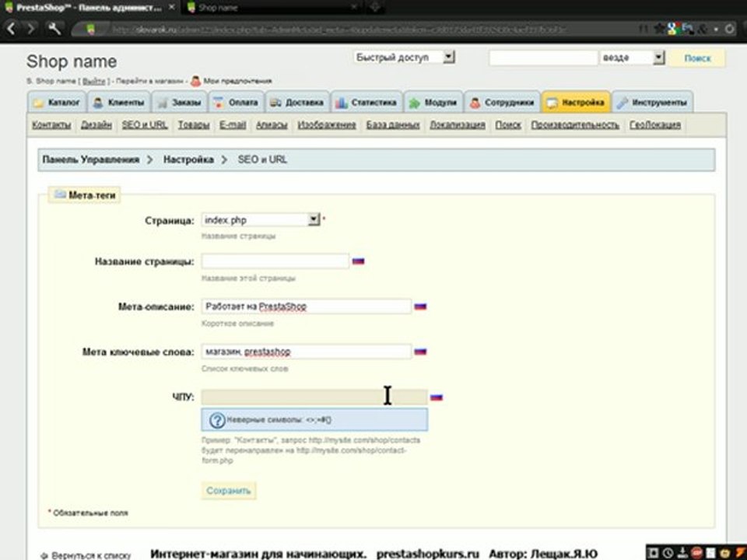This screenshot has width=747, height=560.
Task: Click bookmark star icon in address bar
Action: coord(660,29)
